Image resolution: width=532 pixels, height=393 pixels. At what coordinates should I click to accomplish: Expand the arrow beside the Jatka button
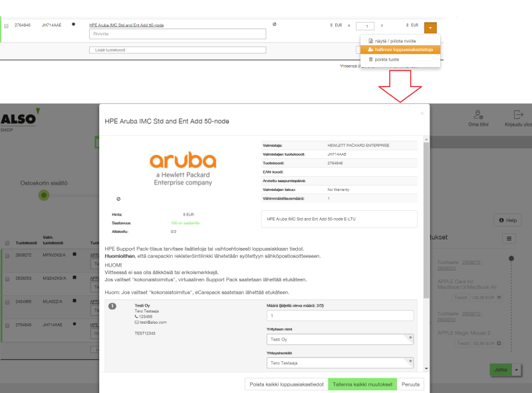(517, 370)
